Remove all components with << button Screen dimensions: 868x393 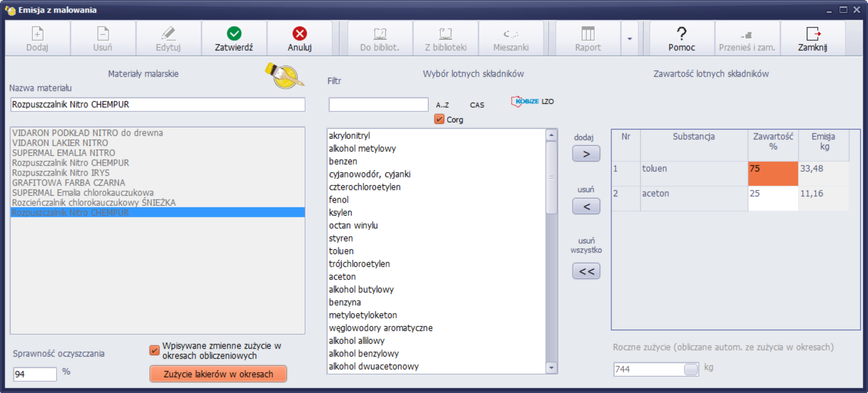[586, 271]
